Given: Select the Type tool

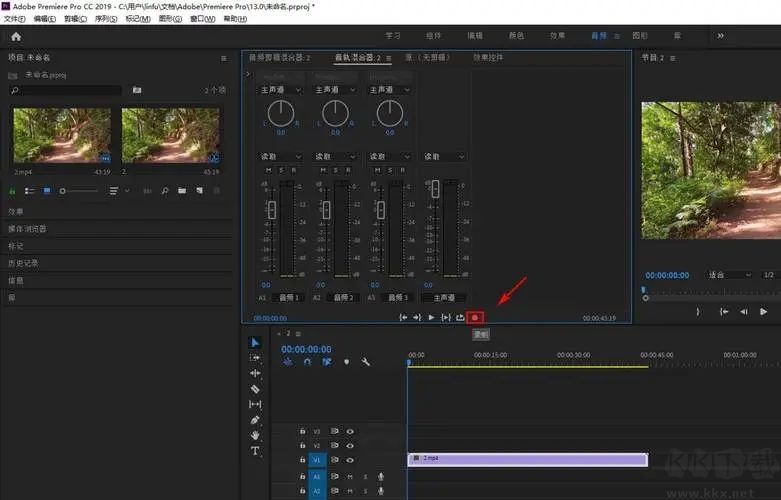Looking at the screenshot, I should coord(255,451).
